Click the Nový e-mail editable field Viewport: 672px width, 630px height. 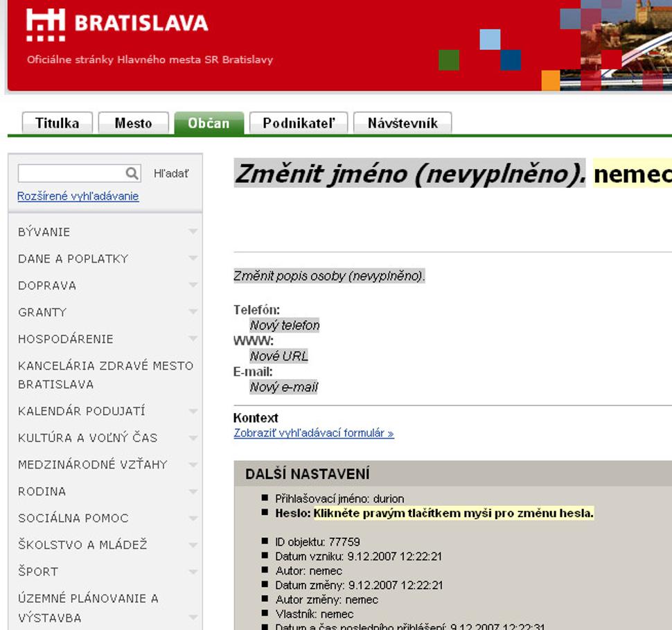tap(284, 387)
